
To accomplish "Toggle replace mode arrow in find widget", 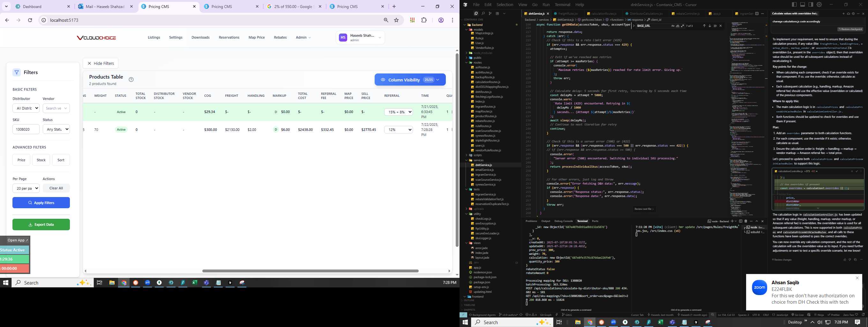I will click(x=633, y=26).
